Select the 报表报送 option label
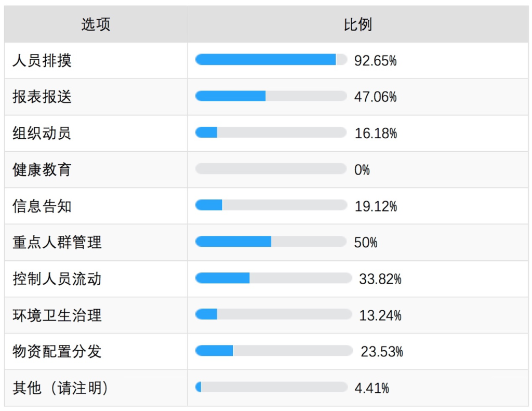This screenshot has width=532, height=411. click(x=42, y=97)
